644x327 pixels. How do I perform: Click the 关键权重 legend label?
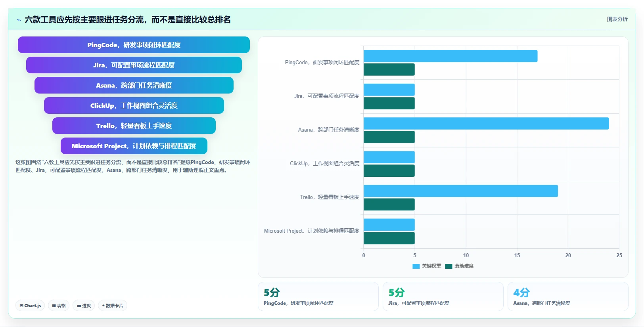(431, 266)
